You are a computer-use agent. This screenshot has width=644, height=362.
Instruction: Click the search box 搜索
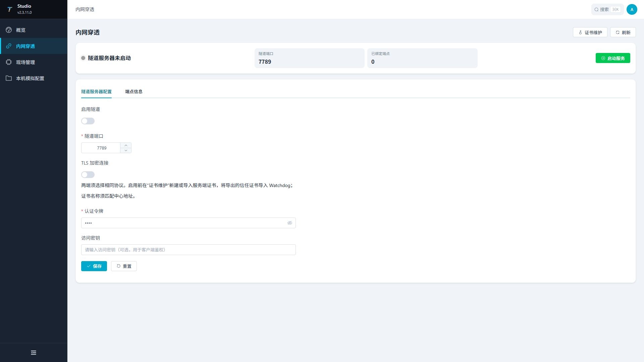click(x=607, y=9)
